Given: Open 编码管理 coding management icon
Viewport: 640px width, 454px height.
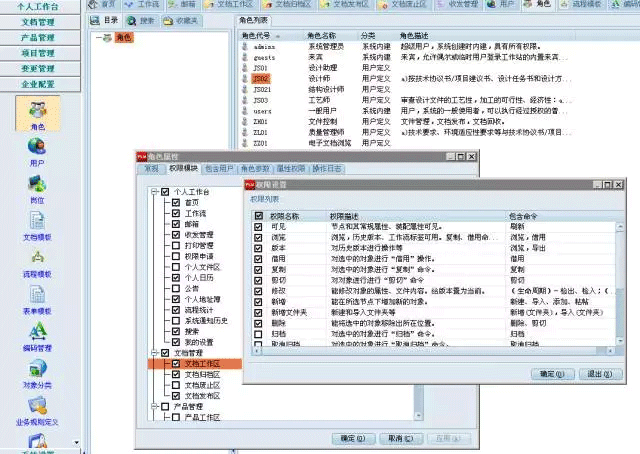Looking at the screenshot, I should tap(37, 335).
